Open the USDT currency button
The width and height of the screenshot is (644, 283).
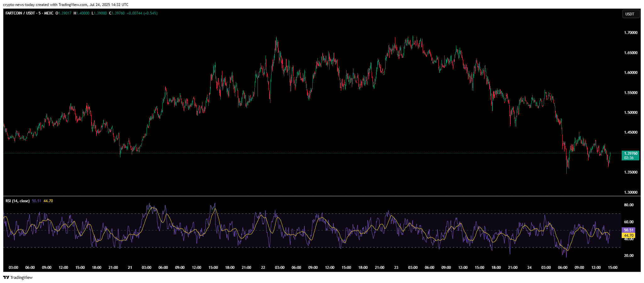click(631, 14)
